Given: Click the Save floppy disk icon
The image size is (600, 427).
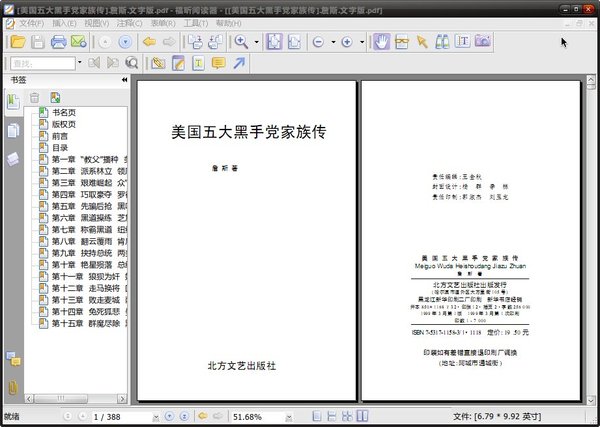Looking at the screenshot, I should 38,41.
